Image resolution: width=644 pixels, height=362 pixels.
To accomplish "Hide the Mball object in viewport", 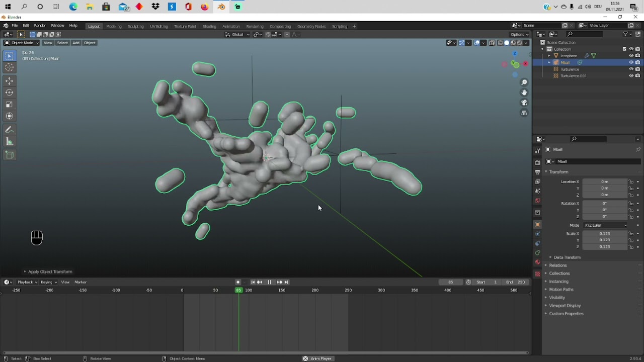I will [631, 62].
